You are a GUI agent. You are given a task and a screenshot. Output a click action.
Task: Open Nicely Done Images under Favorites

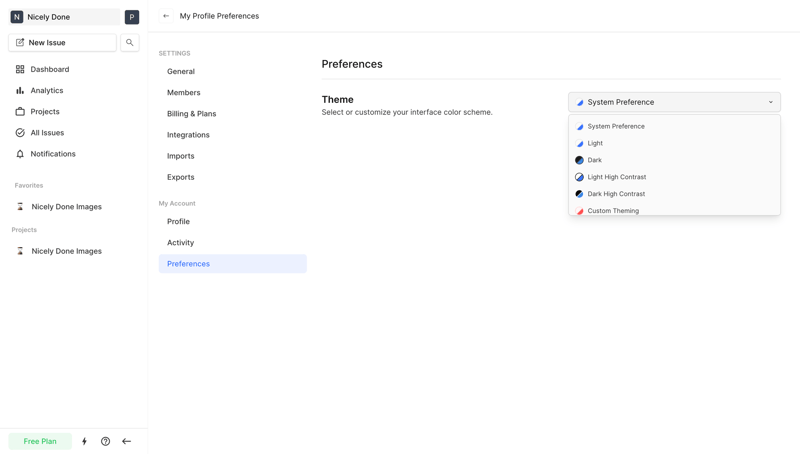(x=66, y=207)
